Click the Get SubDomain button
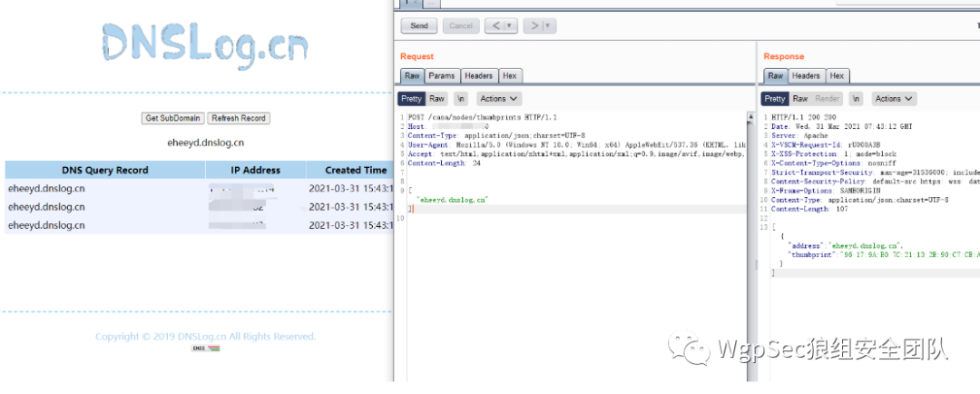Image resolution: width=980 pixels, height=394 pixels. click(x=173, y=118)
